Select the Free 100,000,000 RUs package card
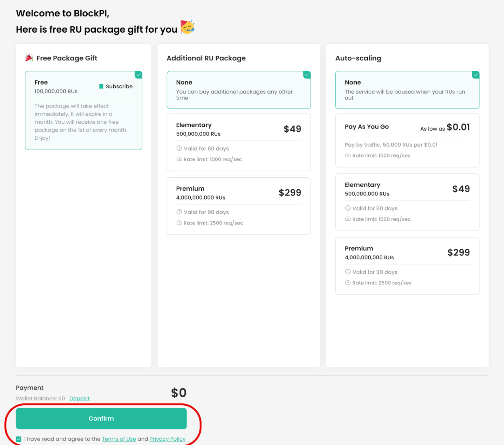 [x=84, y=111]
